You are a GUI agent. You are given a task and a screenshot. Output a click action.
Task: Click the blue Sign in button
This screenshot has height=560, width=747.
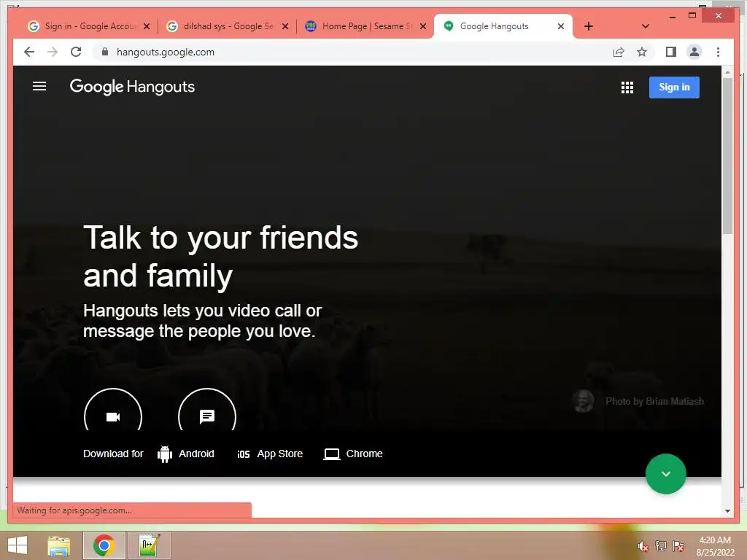click(x=673, y=87)
